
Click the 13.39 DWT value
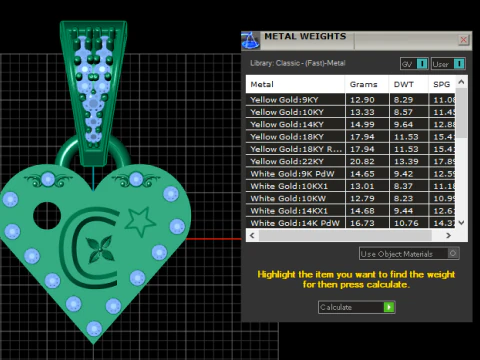[x=406, y=161]
